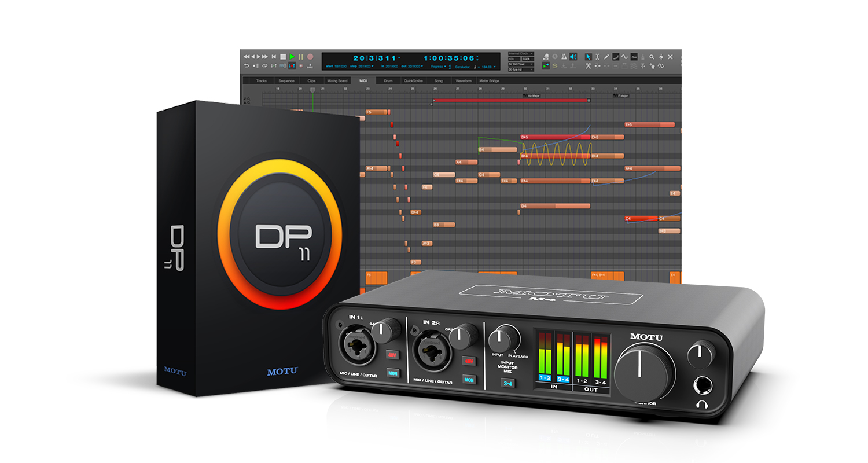Toggle the Metronome click icon

564,57
